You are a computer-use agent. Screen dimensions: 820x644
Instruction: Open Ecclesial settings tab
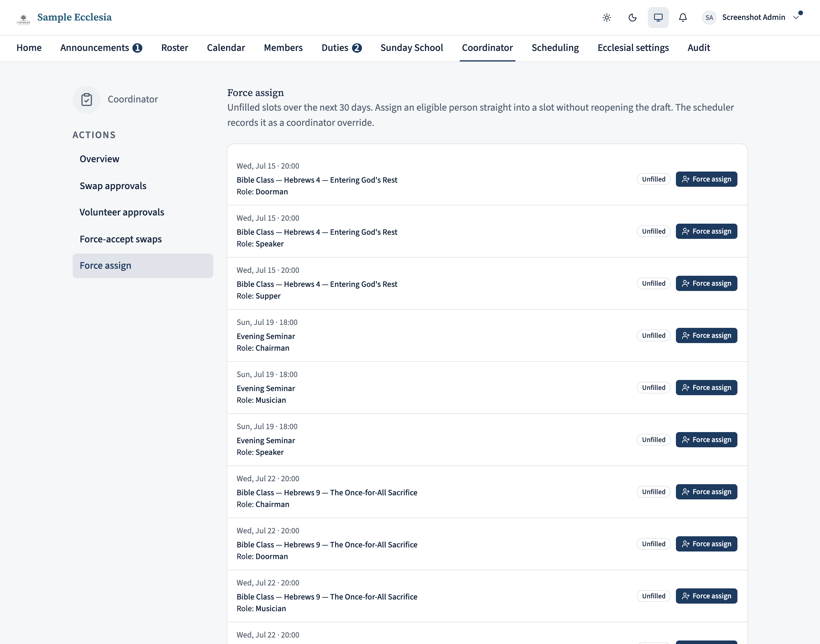point(633,48)
